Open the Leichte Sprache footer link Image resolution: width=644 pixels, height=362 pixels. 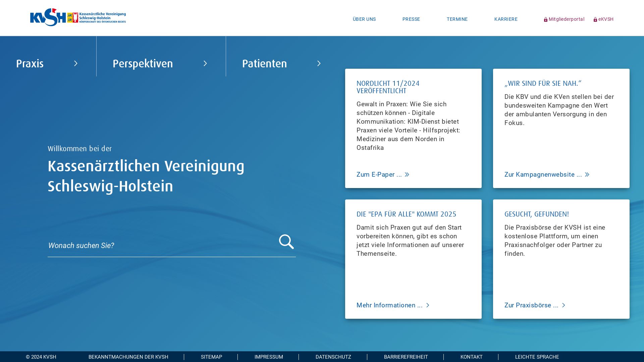click(x=537, y=357)
